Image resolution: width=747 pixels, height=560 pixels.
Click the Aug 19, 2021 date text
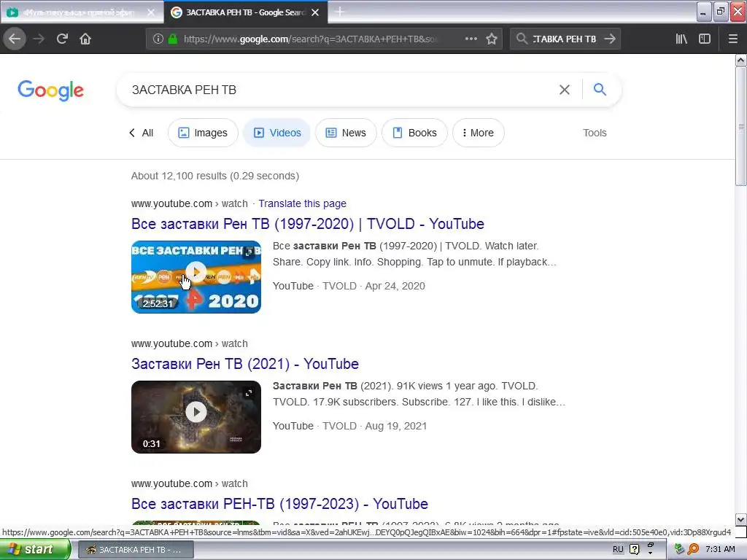tap(396, 426)
